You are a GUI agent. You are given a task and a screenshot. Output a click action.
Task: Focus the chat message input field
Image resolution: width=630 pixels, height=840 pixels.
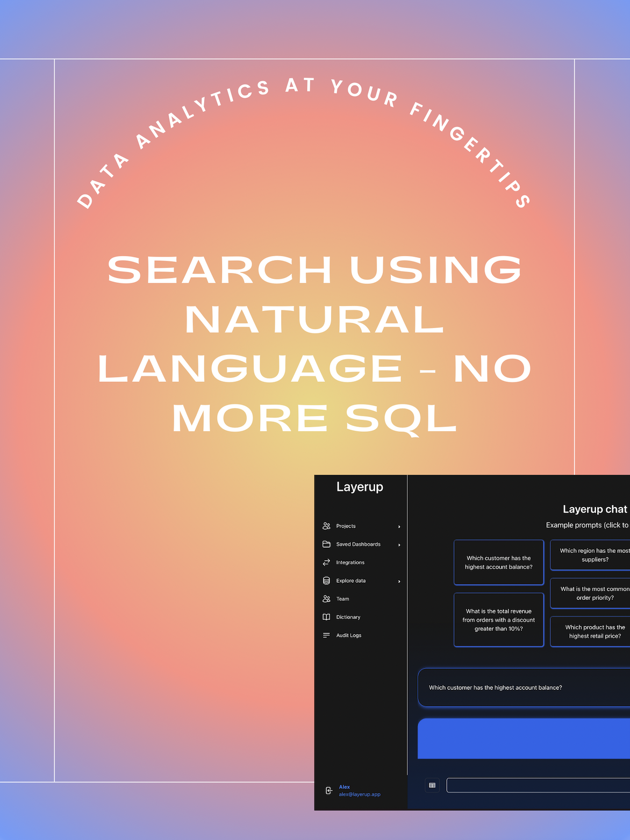click(x=538, y=785)
